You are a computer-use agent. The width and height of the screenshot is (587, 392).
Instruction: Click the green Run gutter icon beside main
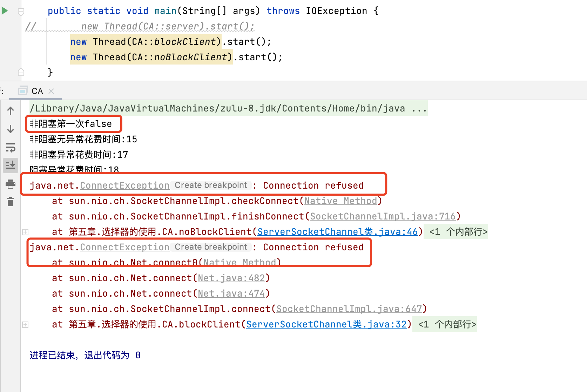(5, 11)
